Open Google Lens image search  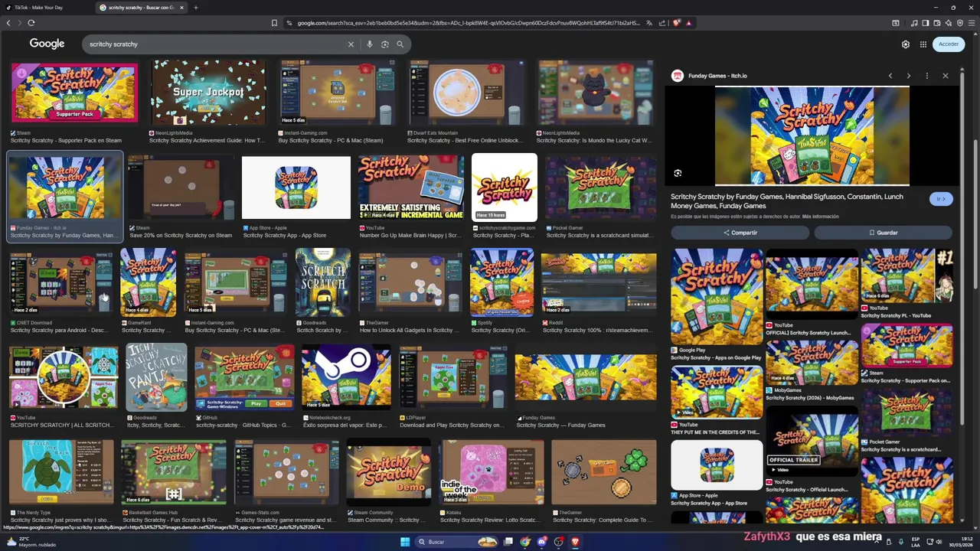[x=384, y=44]
